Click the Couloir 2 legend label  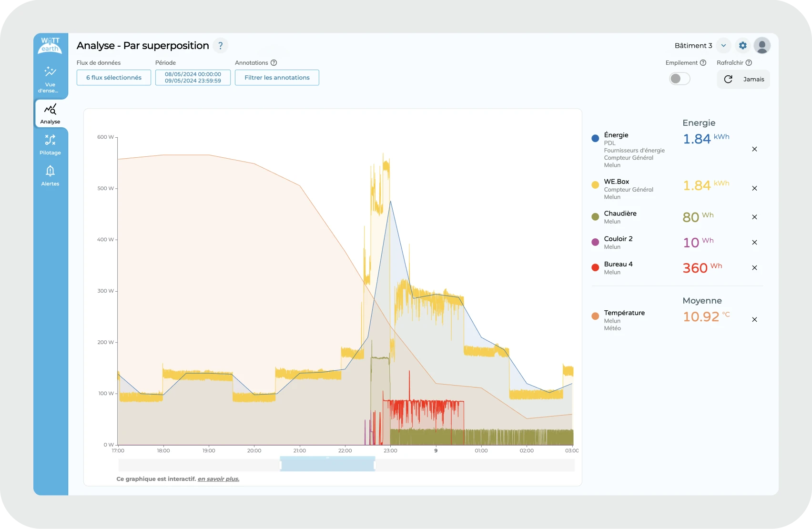[x=619, y=239]
